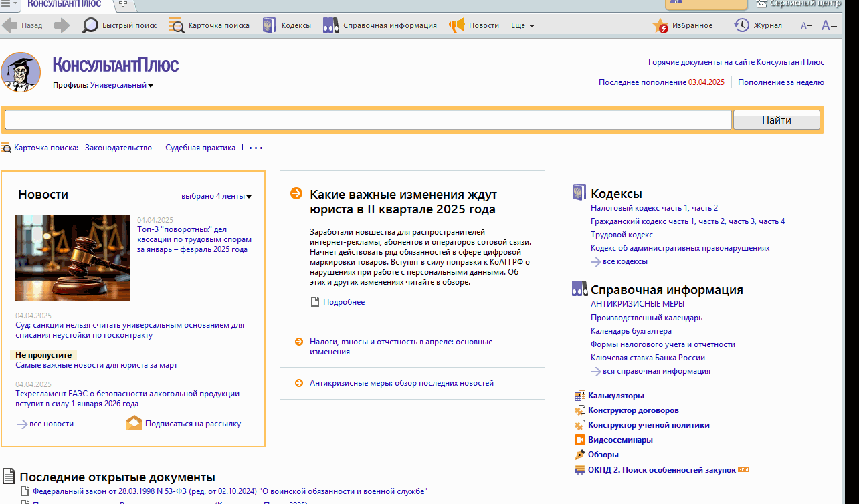Open Самые важные новости за март
This screenshot has width=859, height=504.
point(96,365)
